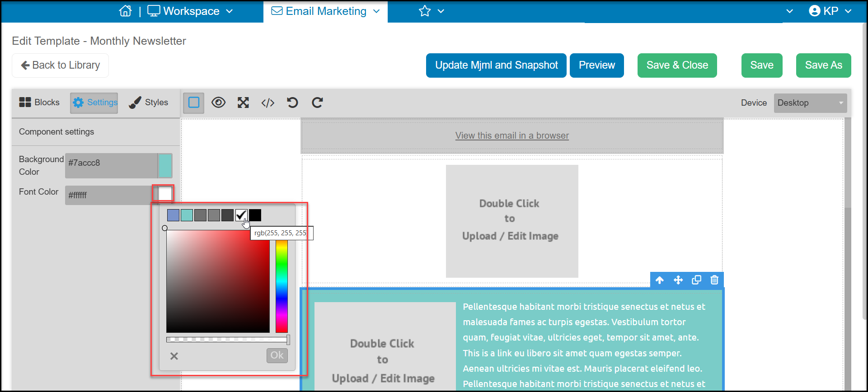This screenshot has width=868, height=392.
Task: Delete the selected block with the trash icon
Action: (714, 280)
